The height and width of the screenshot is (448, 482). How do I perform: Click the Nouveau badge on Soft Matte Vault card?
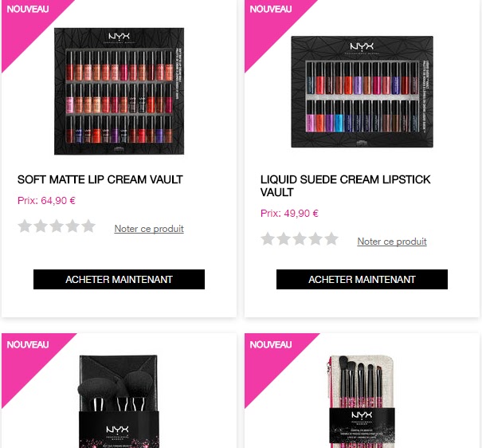pos(28,10)
